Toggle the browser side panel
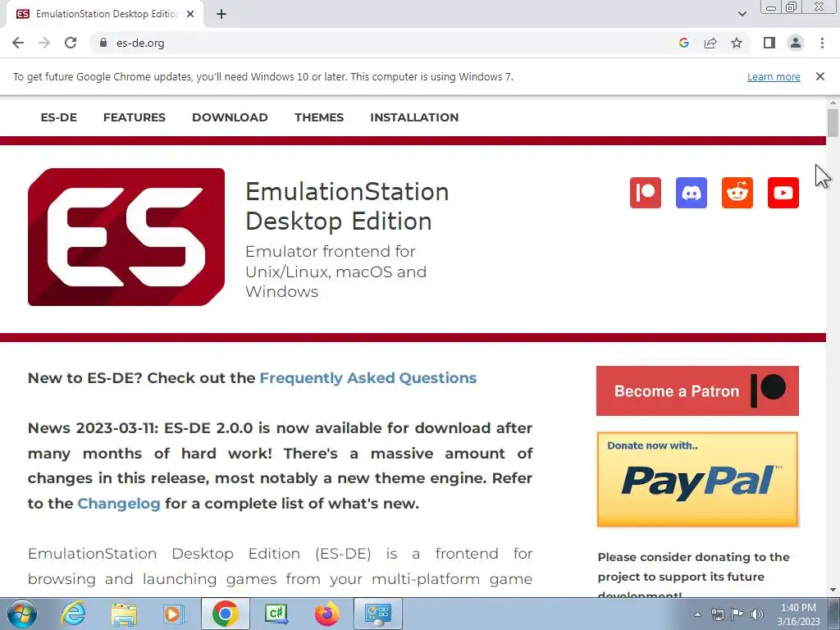Viewport: 840px width, 630px height. coord(769,43)
